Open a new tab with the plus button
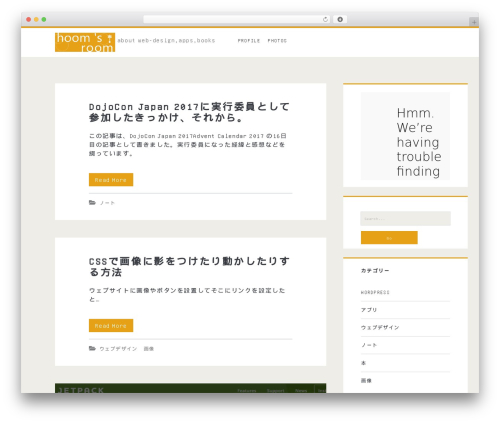The width and height of the screenshot is (500, 423). coord(474,22)
